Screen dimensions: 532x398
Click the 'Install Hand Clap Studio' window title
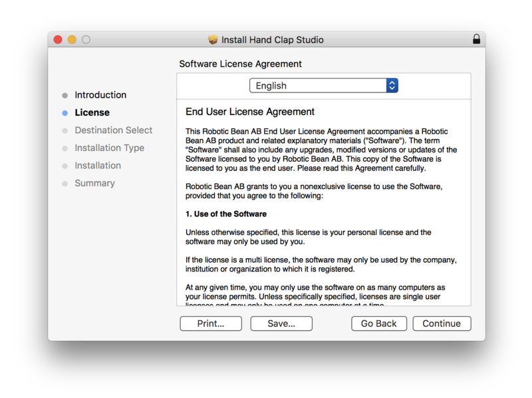pos(273,40)
